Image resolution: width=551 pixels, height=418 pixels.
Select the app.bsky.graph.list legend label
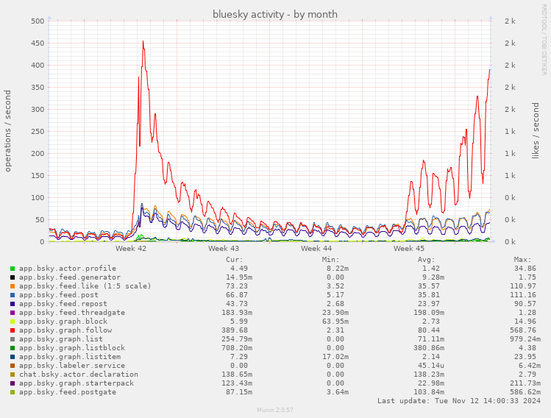coord(61,339)
